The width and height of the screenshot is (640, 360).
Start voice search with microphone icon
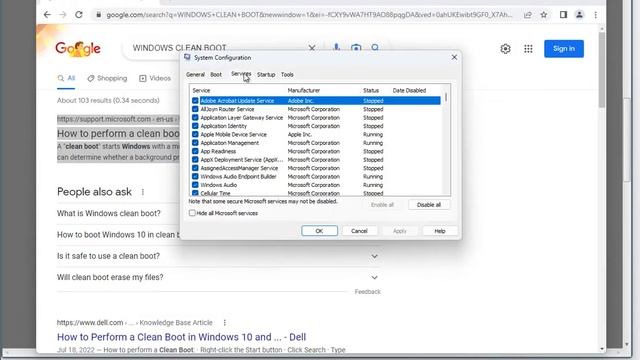336,47
